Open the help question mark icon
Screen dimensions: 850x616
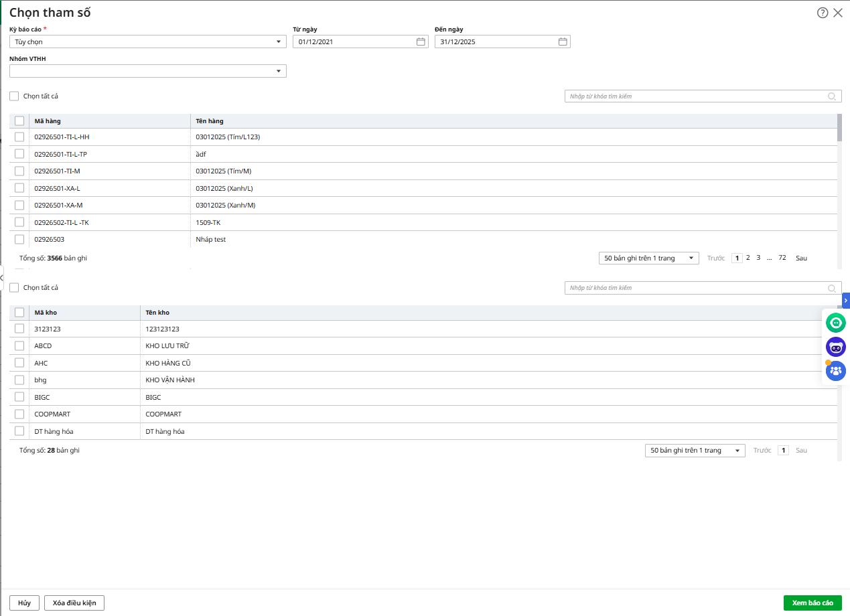point(823,13)
